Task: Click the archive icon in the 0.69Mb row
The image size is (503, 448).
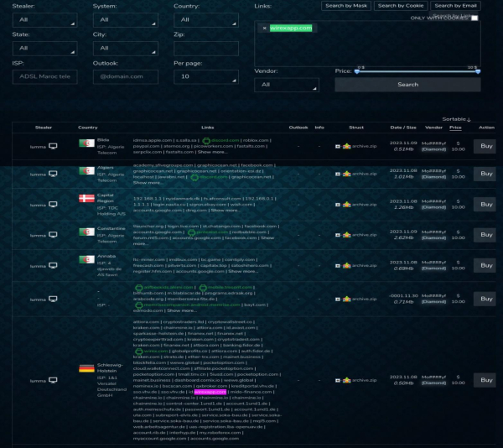Action: pyautogui.click(x=347, y=266)
